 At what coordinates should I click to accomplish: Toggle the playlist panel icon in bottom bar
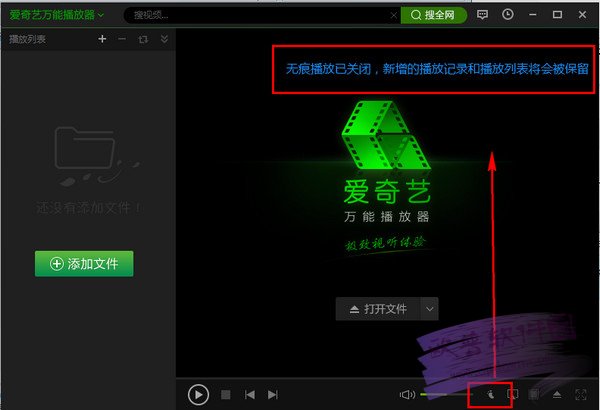tap(534, 394)
